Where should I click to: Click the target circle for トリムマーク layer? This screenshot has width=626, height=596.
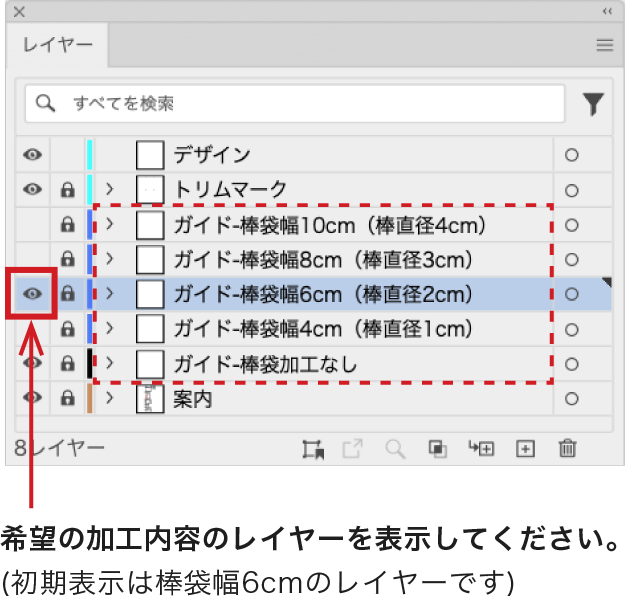(x=571, y=190)
